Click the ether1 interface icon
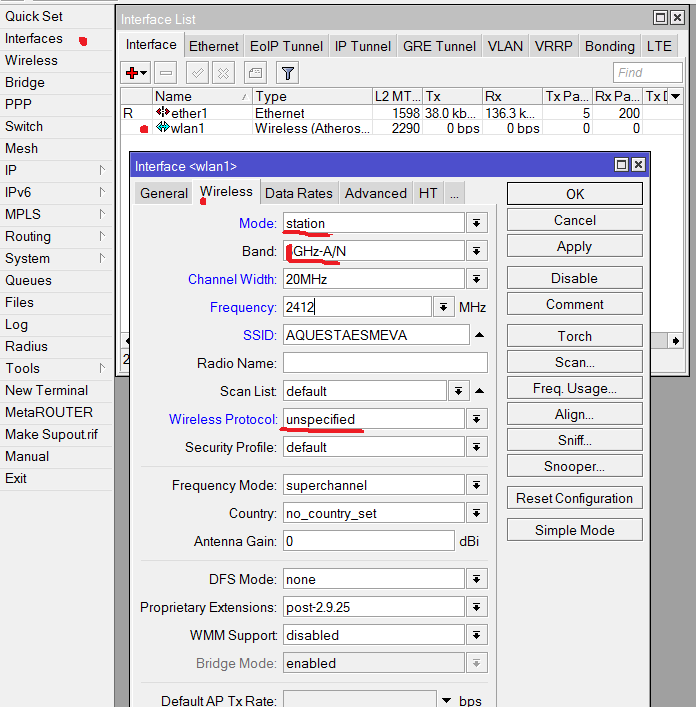The width and height of the screenshot is (696, 707). click(x=162, y=112)
